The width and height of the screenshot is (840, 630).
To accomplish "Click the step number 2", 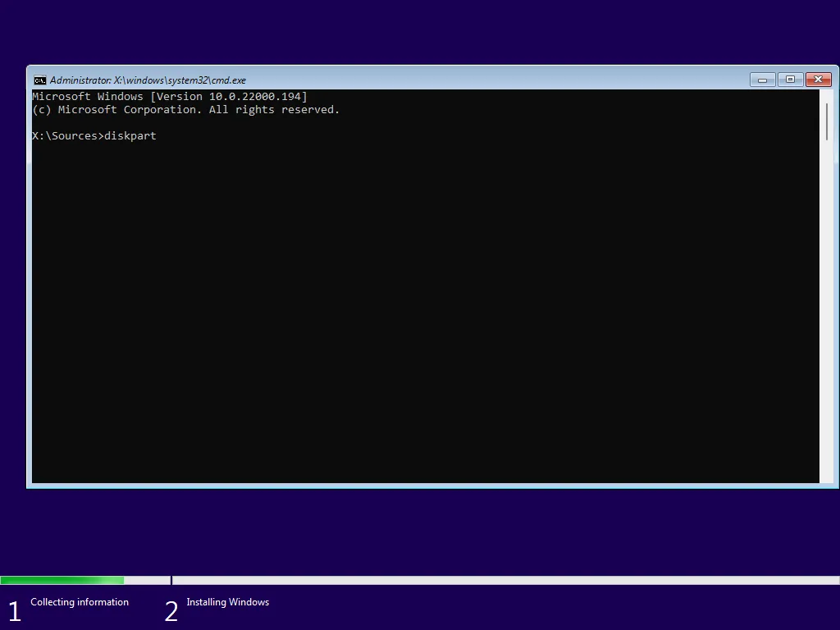I will [x=171, y=609].
